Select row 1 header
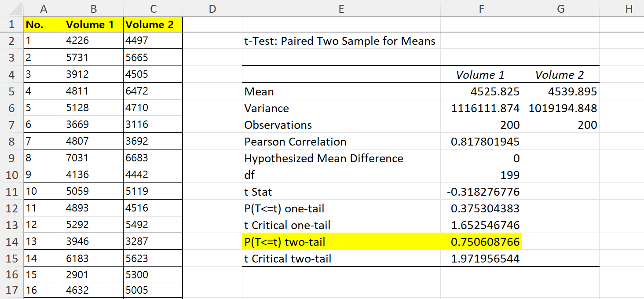The image size is (644, 299). click(x=11, y=24)
